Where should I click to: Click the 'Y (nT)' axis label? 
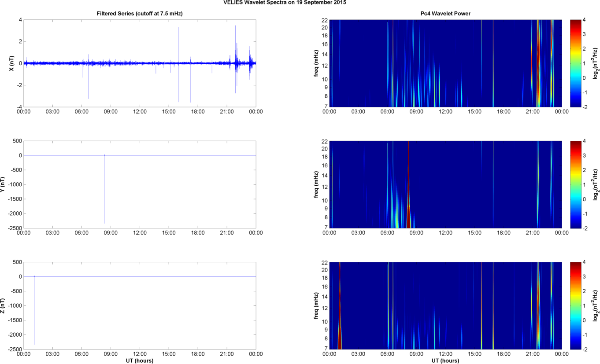click(x=4, y=184)
